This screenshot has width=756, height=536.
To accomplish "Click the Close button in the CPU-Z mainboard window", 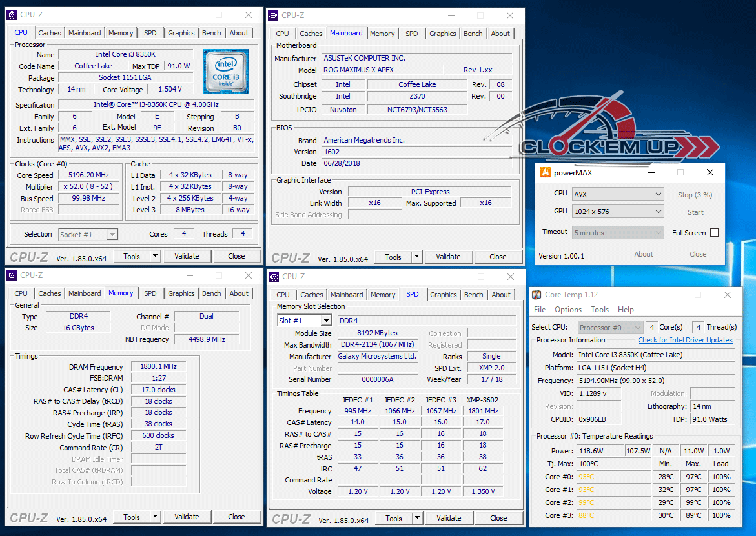I will click(x=498, y=257).
